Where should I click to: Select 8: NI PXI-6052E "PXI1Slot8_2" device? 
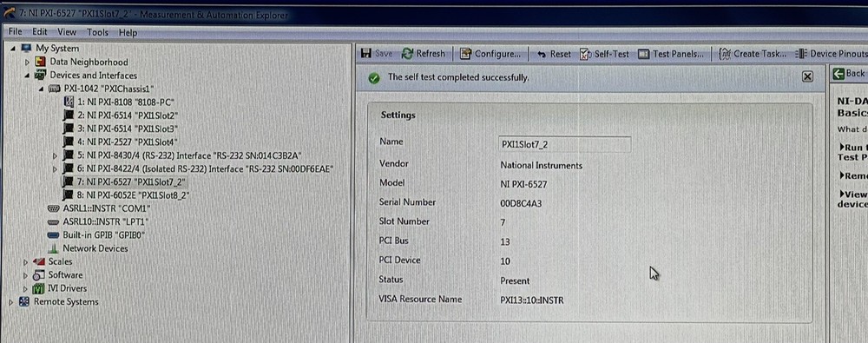[x=134, y=195]
